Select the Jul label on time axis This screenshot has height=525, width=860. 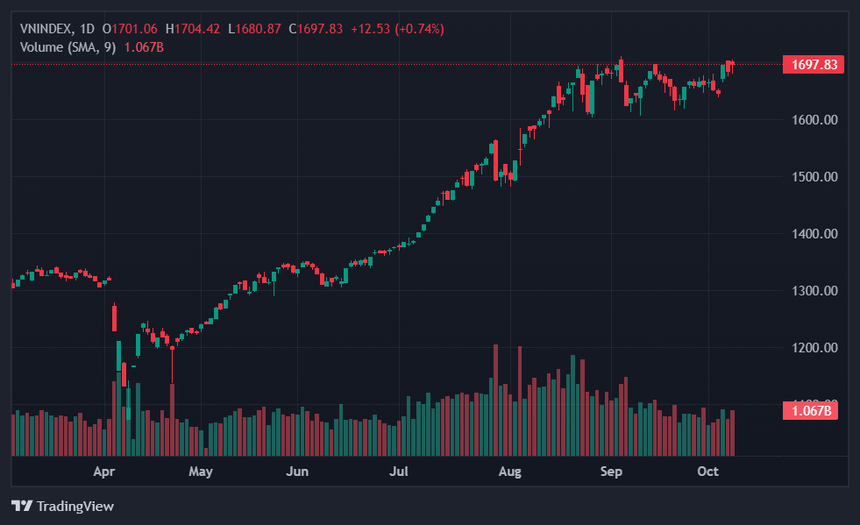coord(399,470)
